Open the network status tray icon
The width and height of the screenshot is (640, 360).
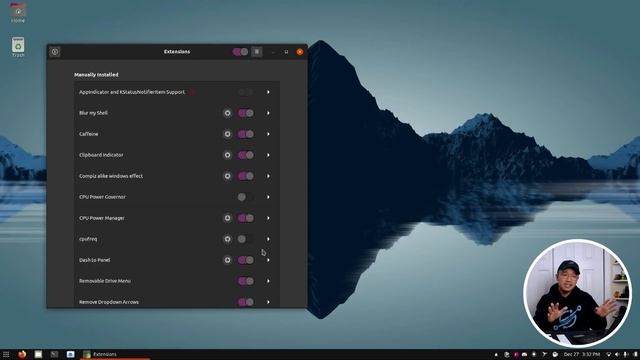(x=608, y=354)
